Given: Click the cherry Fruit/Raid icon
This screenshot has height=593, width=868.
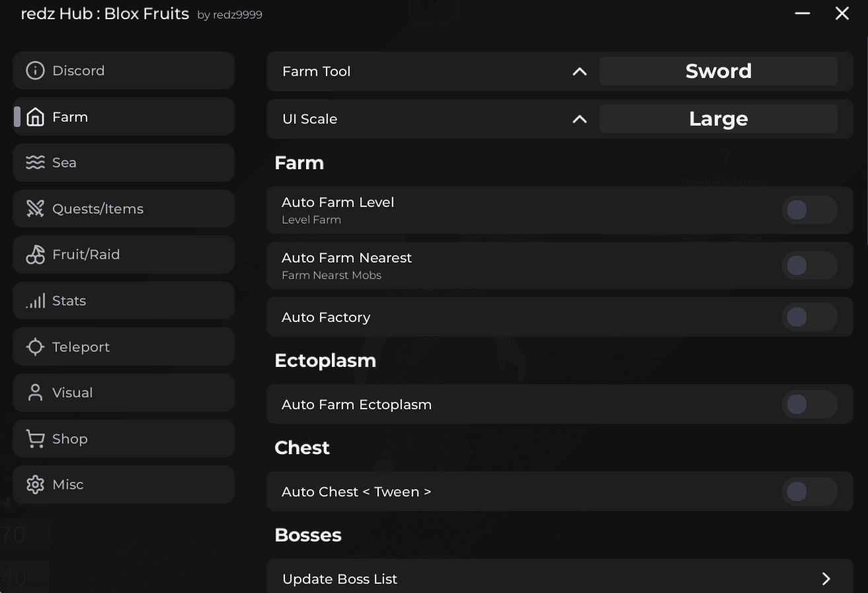Looking at the screenshot, I should 35,254.
